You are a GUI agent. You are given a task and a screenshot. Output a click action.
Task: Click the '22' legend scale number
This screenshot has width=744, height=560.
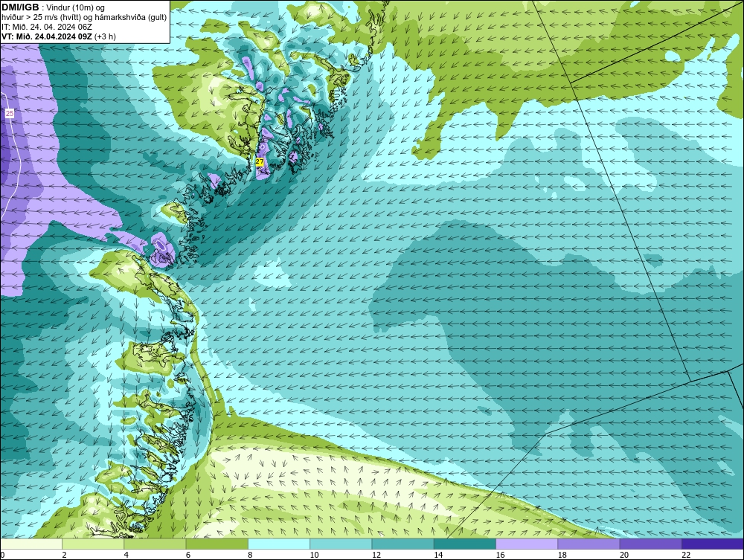coord(686,556)
